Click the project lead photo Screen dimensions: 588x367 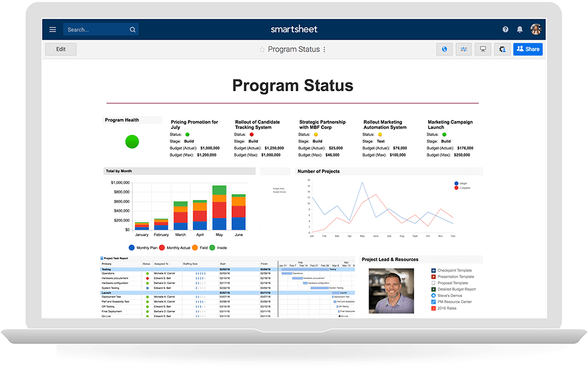(391, 290)
